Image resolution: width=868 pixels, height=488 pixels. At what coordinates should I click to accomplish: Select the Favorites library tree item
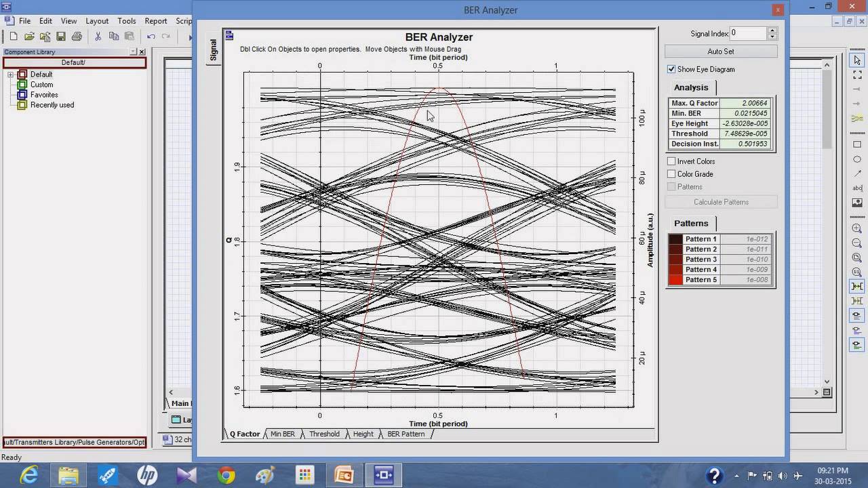(x=44, y=95)
